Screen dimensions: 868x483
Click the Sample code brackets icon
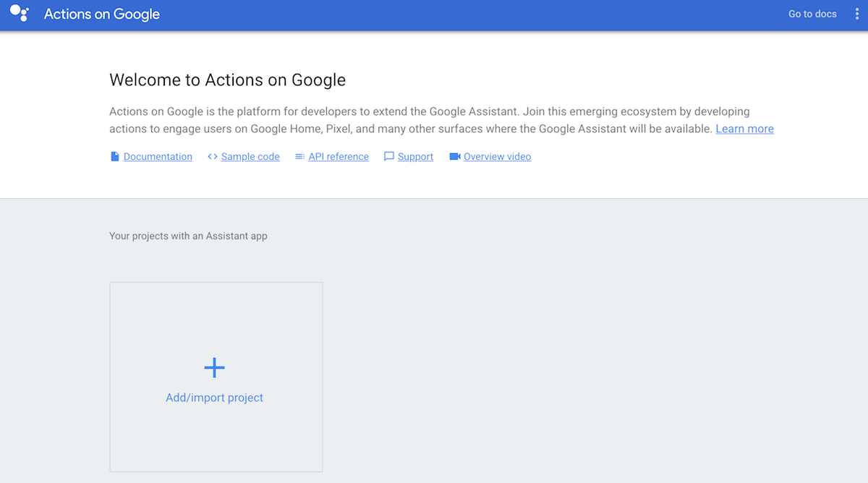213,156
